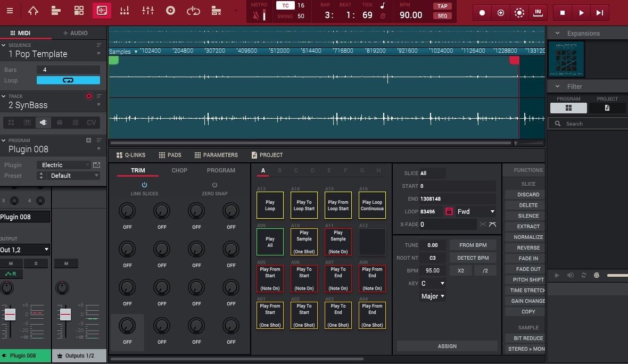
Task: Open the Fwd loop direction dropdown
Action: pyautogui.click(x=476, y=211)
